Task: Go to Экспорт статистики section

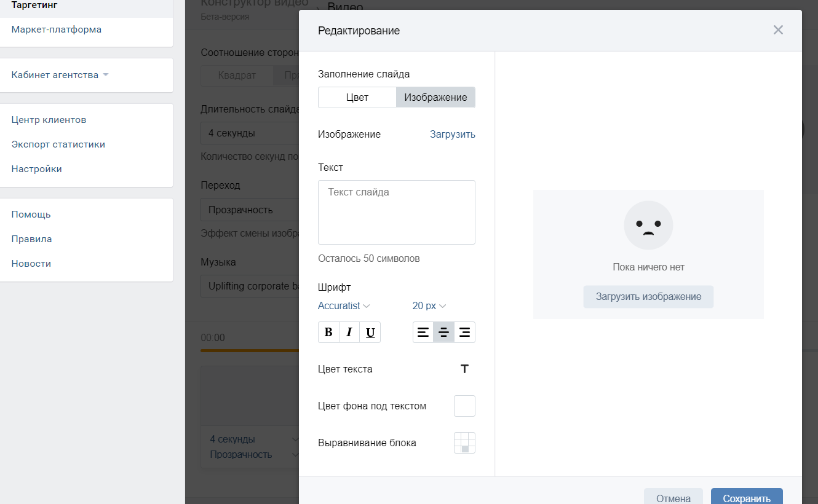Action: pos(58,144)
